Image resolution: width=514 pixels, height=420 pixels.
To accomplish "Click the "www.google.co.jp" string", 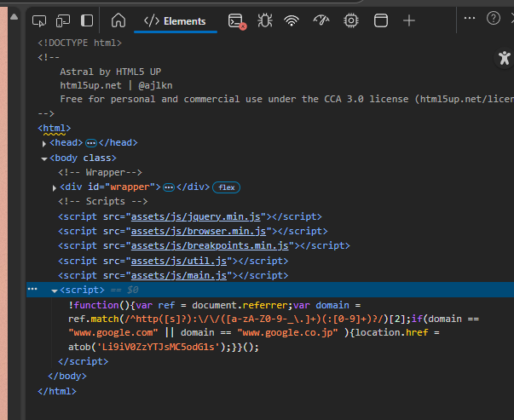I will click(x=287, y=333).
